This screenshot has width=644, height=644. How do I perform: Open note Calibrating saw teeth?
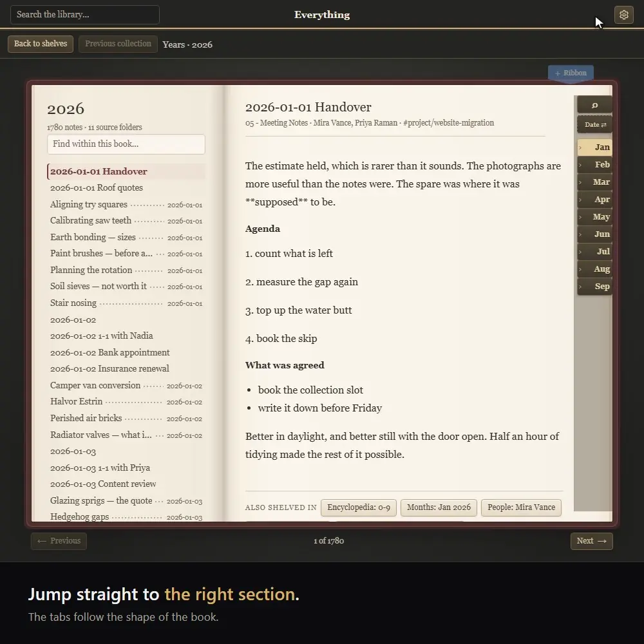(x=126, y=220)
